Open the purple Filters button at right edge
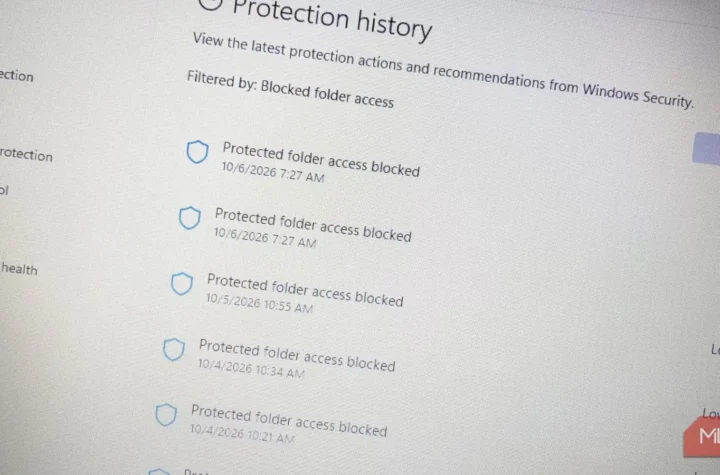 pyautogui.click(x=707, y=148)
